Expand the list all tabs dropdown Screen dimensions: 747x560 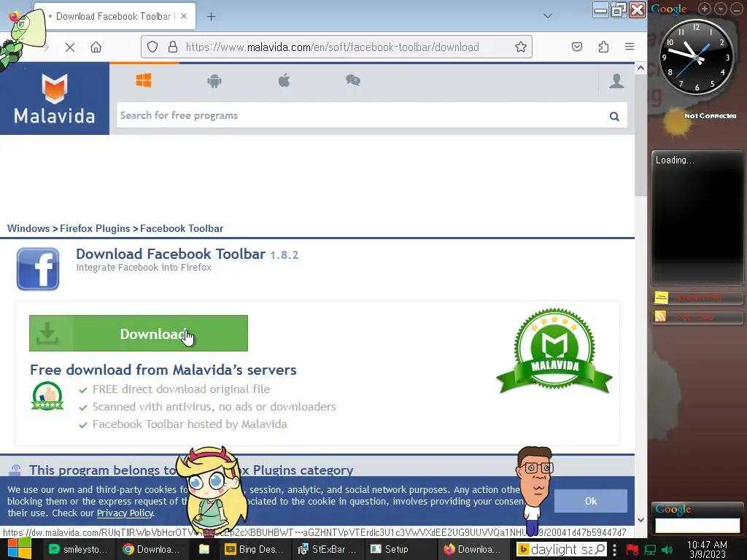coord(548,16)
